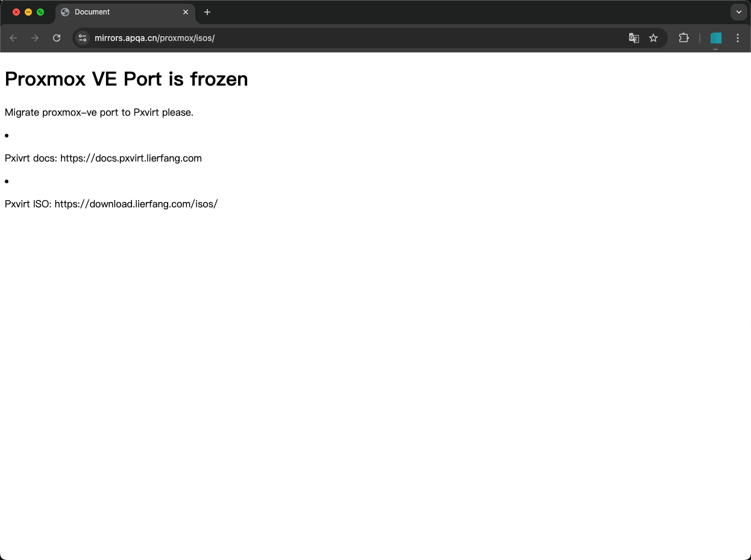Open the Translate this page icon
Image resolution: width=751 pixels, height=560 pixels.
(x=633, y=38)
